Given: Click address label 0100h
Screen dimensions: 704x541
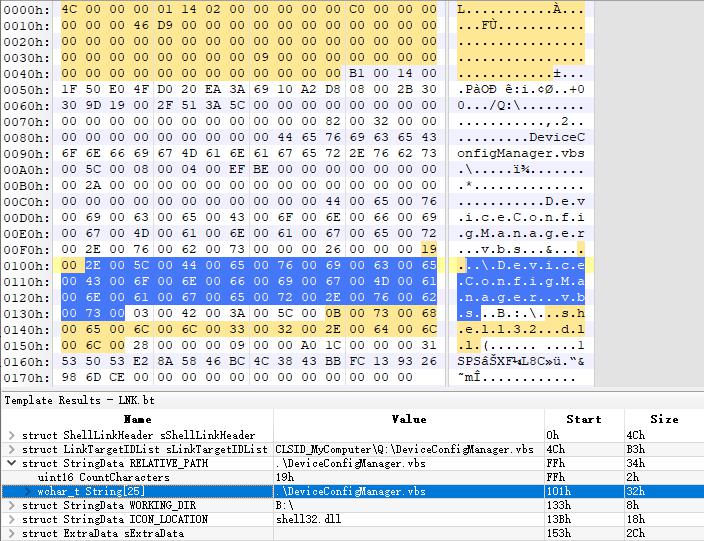Looking at the screenshot, I should (x=27, y=266).
